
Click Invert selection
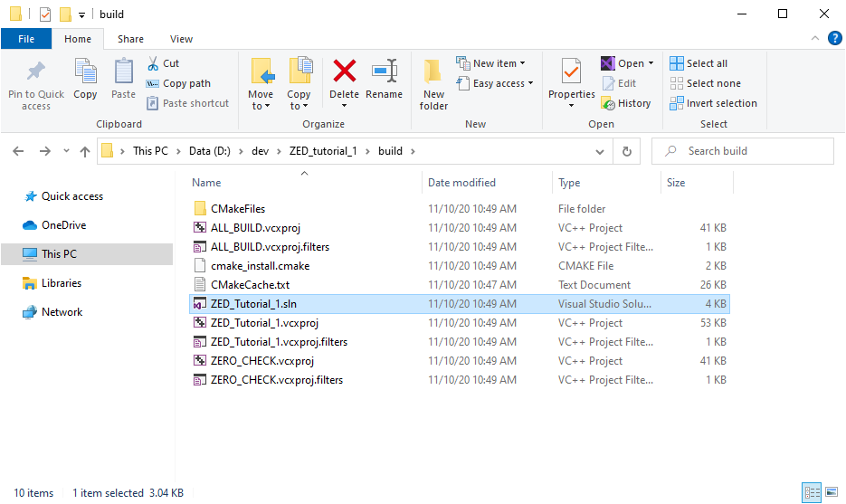click(713, 103)
